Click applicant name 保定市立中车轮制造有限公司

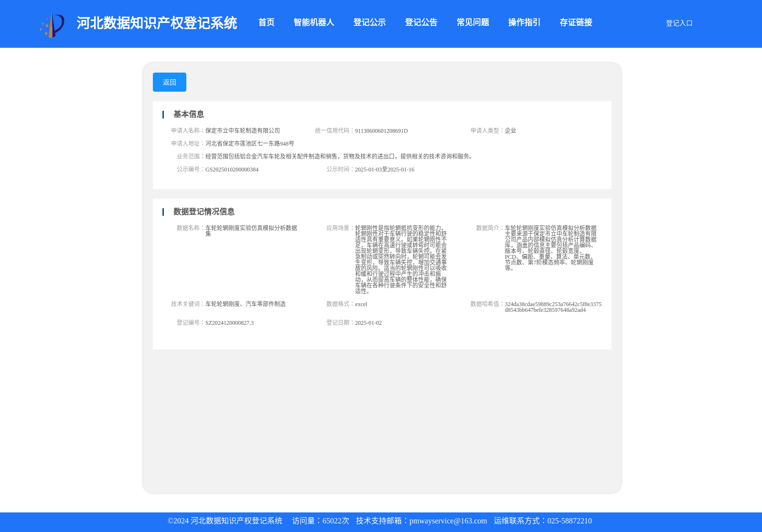click(x=243, y=130)
